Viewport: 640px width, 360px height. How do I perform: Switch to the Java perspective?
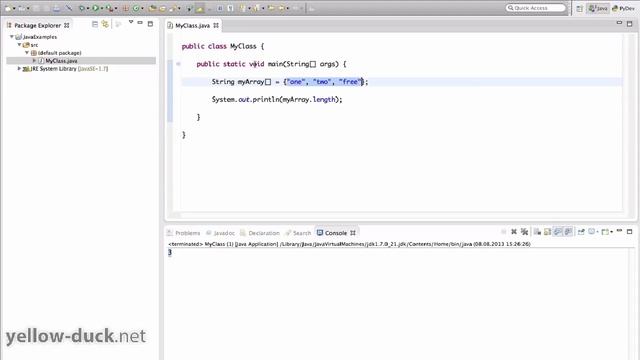(x=598, y=8)
